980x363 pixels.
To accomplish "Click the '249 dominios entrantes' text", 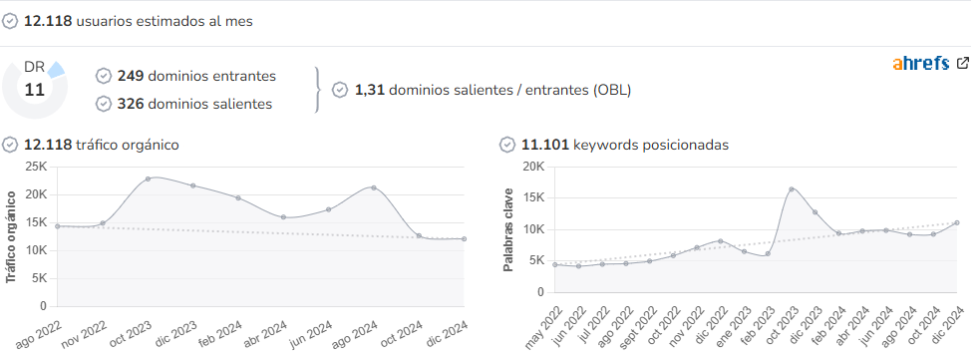I will 196,76.
